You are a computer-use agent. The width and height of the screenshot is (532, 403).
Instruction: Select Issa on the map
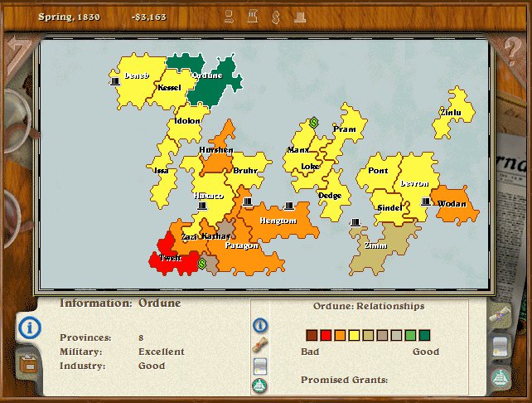tap(162, 171)
